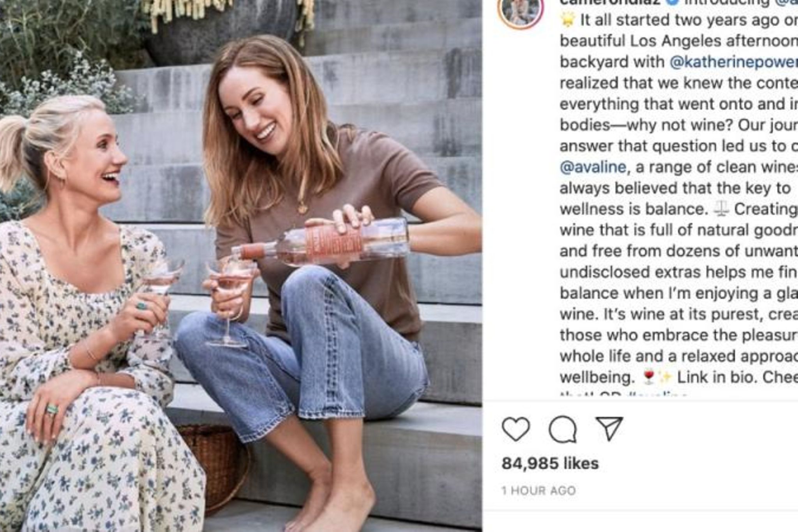The height and width of the screenshot is (532, 798).
Task: Open the @katherinepower mention
Action: [x=733, y=62]
